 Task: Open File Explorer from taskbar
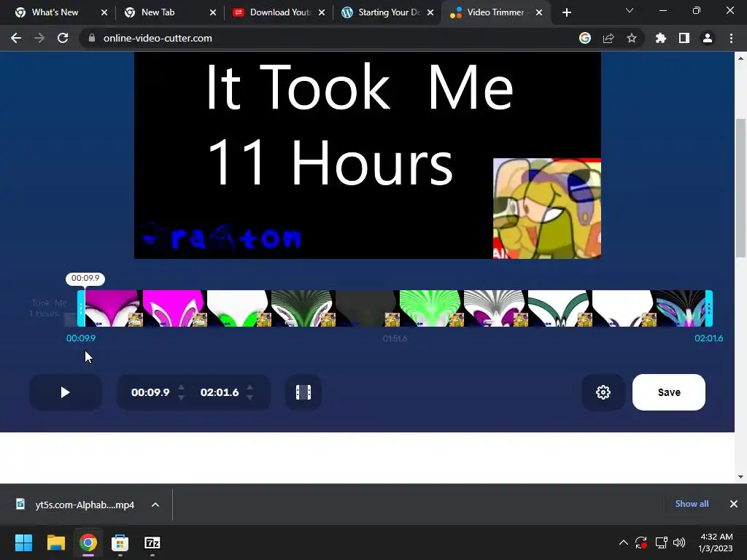pyautogui.click(x=55, y=542)
